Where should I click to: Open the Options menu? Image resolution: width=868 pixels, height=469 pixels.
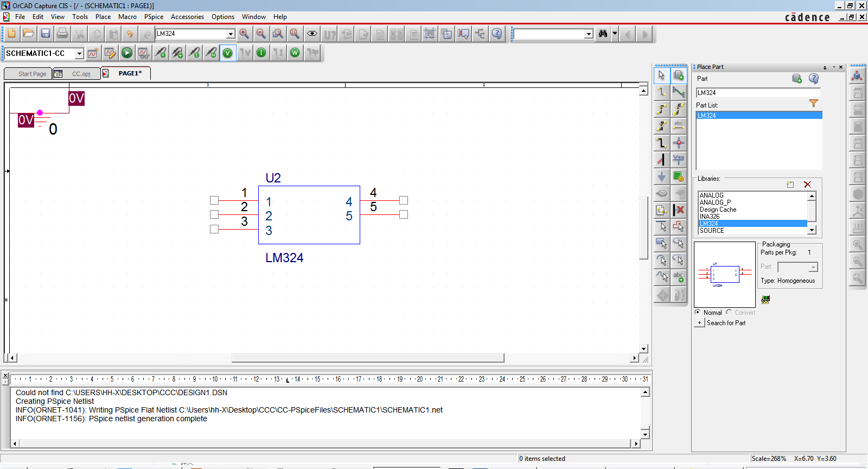pyautogui.click(x=223, y=17)
